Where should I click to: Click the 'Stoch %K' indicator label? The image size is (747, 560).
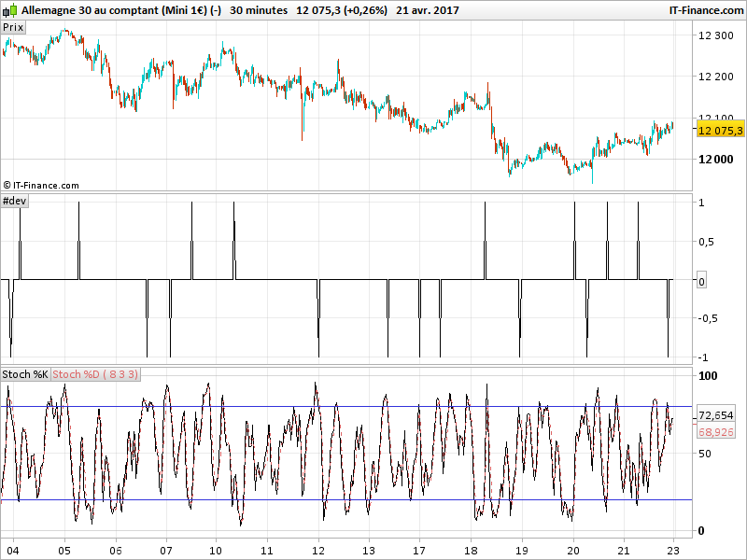click(x=25, y=374)
